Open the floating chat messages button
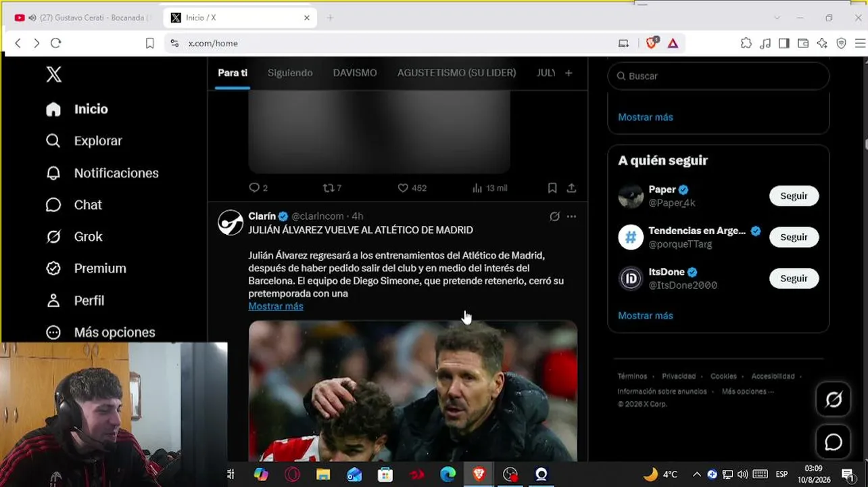This screenshot has width=868, height=487. click(833, 442)
